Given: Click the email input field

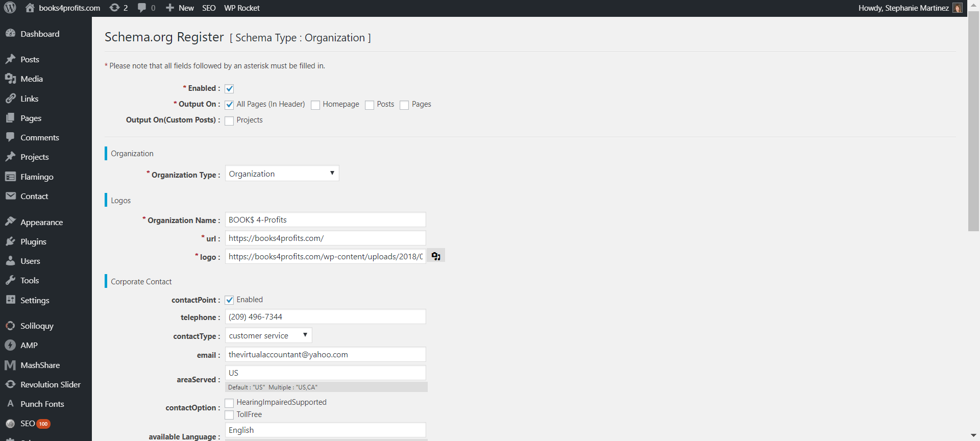Looking at the screenshot, I should point(326,354).
